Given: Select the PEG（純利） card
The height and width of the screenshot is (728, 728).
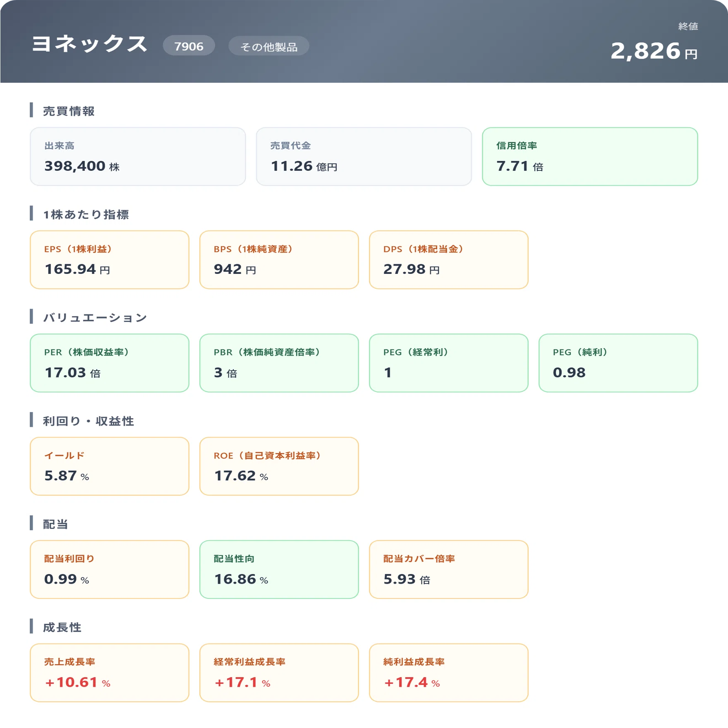Looking at the screenshot, I should point(618,363).
